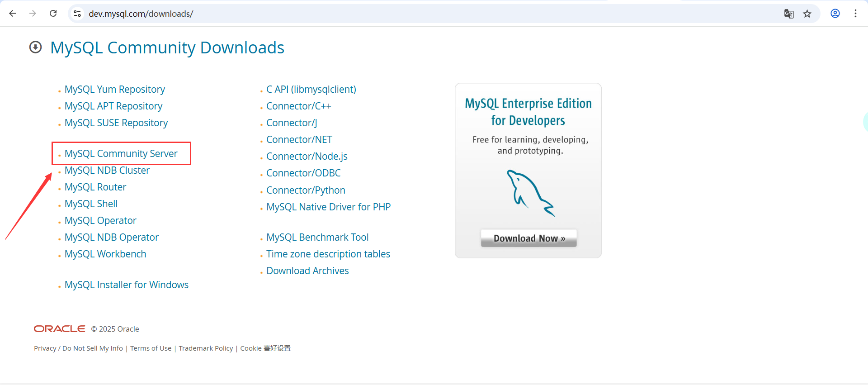Click "Free for learning, developing, and prototyping." text
This screenshot has height=385, width=868.
(530, 145)
